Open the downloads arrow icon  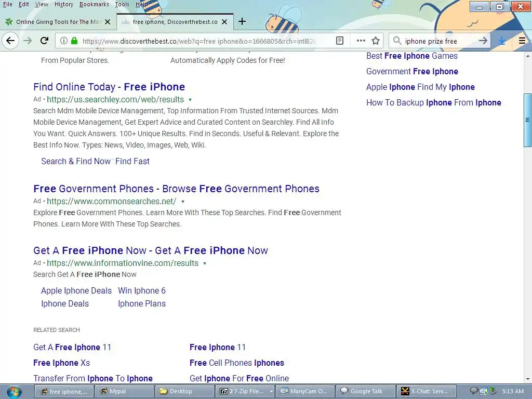(502, 41)
